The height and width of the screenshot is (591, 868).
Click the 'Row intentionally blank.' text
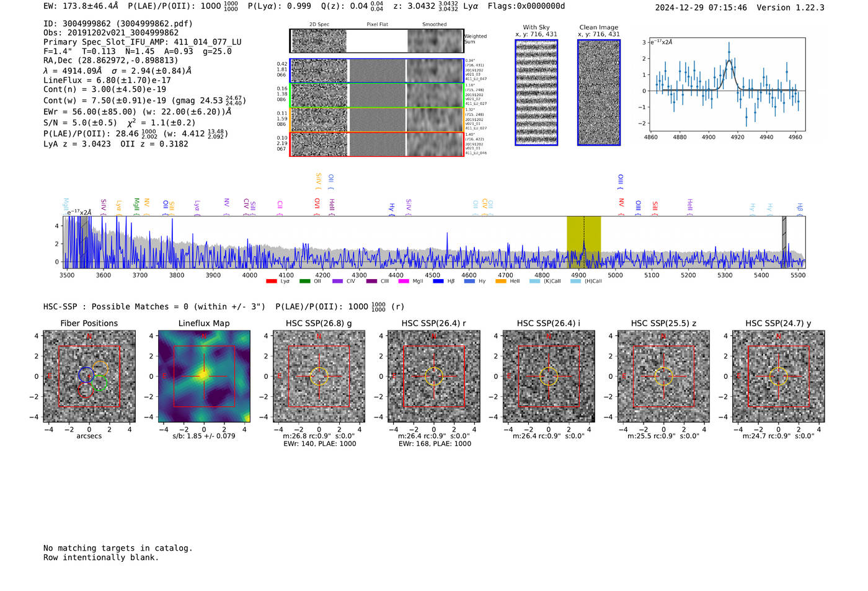pyautogui.click(x=101, y=558)
